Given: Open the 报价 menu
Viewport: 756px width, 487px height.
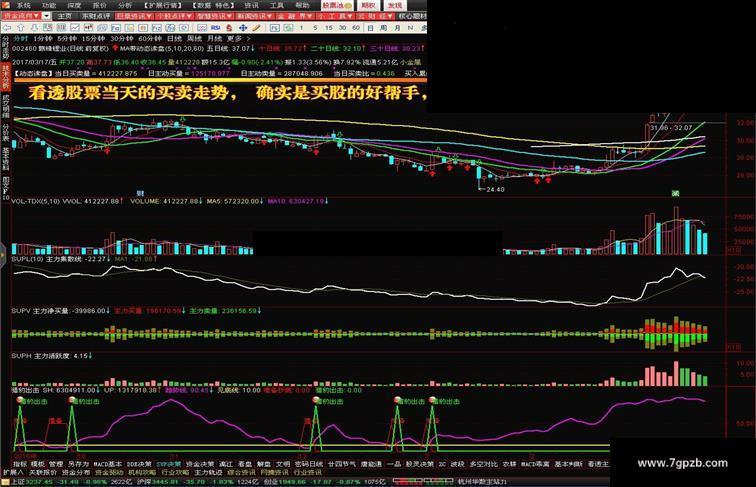Looking at the screenshot, I should (x=99, y=5).
